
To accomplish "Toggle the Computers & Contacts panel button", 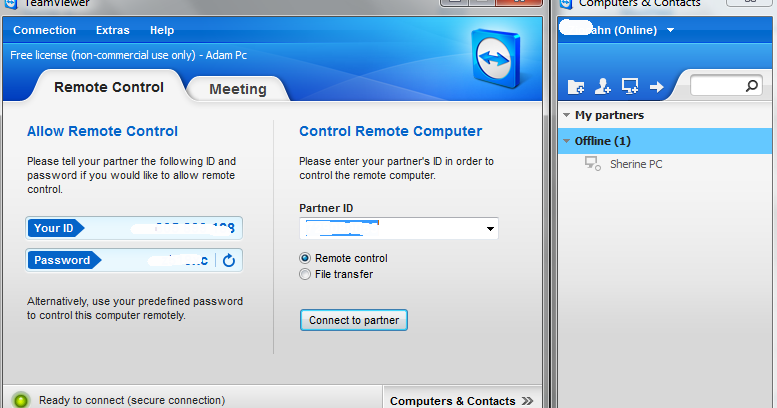I will pyautogui.click(x=461, y=400).
